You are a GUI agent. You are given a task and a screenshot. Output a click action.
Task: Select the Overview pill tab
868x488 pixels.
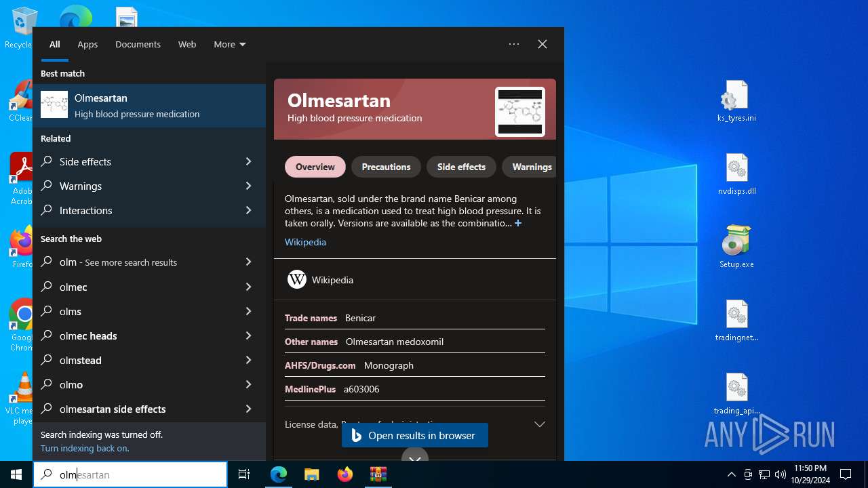315,167
